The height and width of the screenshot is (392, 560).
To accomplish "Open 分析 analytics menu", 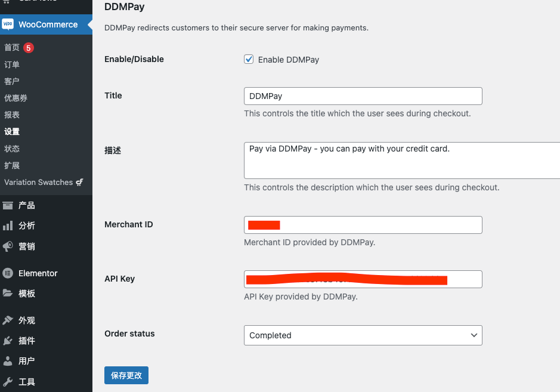I will pyautogui.click(x=27, y=226).
